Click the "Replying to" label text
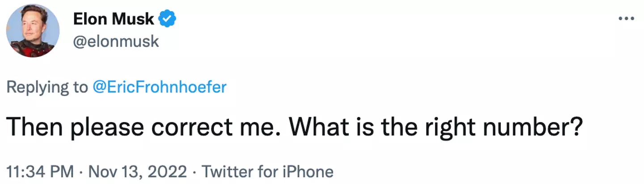The width and height of the screenshot is (644, 184). point(47,87)
